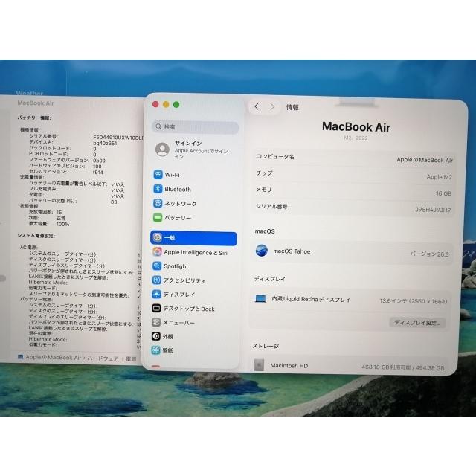Open the Bluetooth icon in sidebar
The height and width of the screenshot is (476, 476).
point(158,189)
